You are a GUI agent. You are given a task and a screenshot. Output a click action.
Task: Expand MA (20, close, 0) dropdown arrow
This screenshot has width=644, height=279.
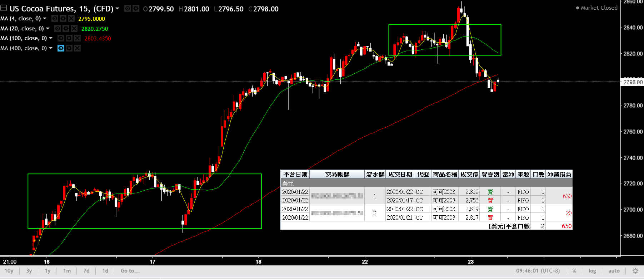pos(48,28)
